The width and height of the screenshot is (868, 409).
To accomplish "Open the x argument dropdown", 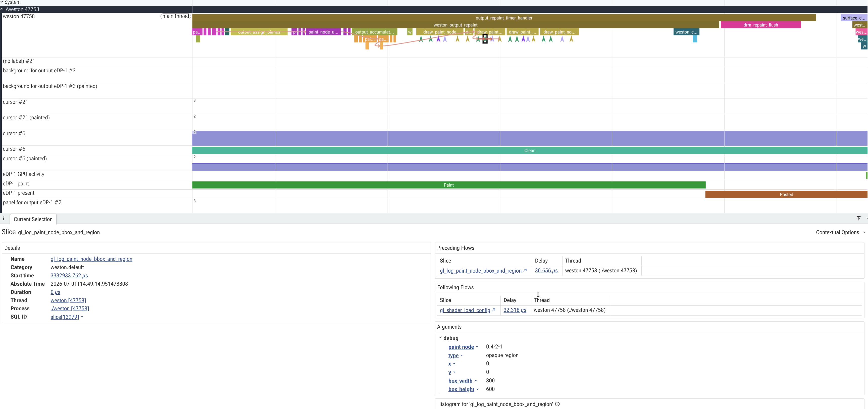I will 451,364.
